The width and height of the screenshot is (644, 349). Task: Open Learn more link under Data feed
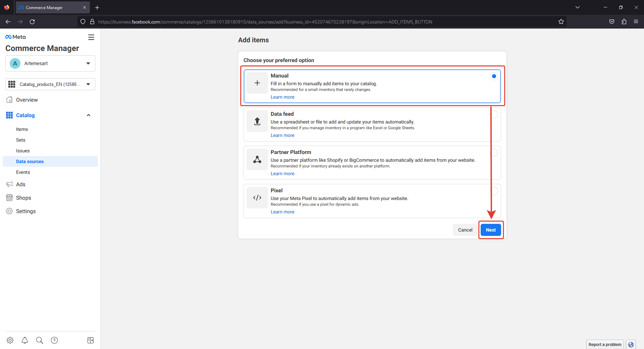pos(282,135)
